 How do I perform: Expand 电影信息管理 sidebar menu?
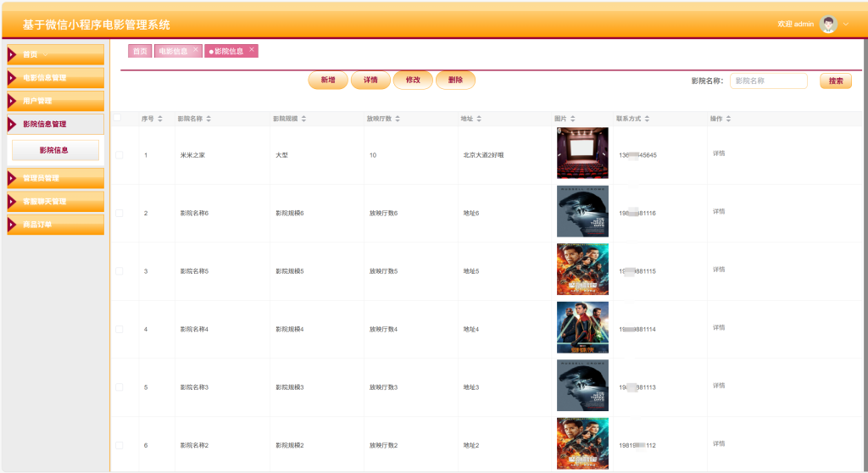pyautogui.click(x=55, y=77)
